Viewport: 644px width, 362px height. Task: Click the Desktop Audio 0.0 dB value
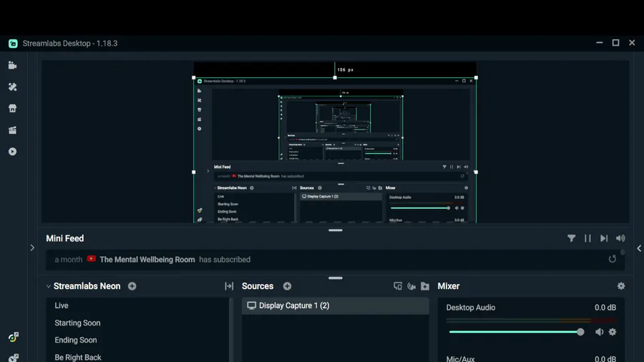point(605,308)
